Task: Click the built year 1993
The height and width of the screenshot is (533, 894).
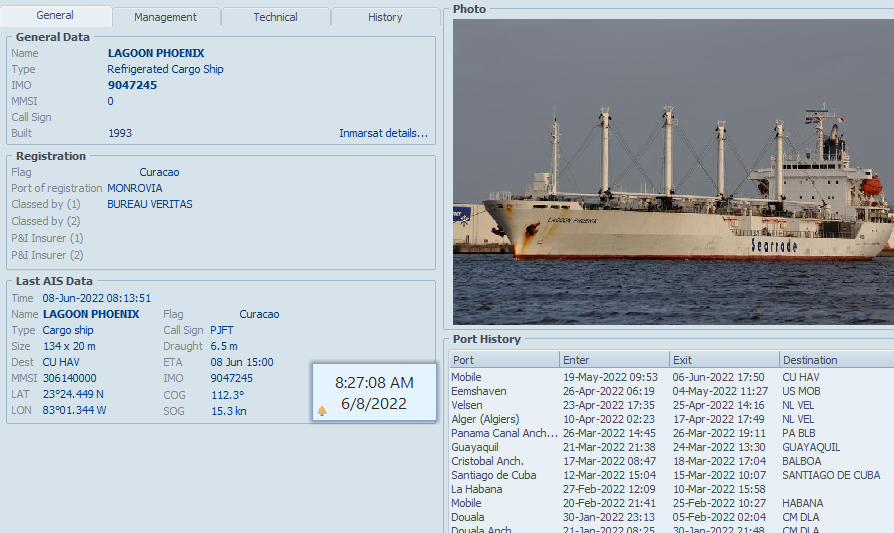Action: [x=120, y=133]
